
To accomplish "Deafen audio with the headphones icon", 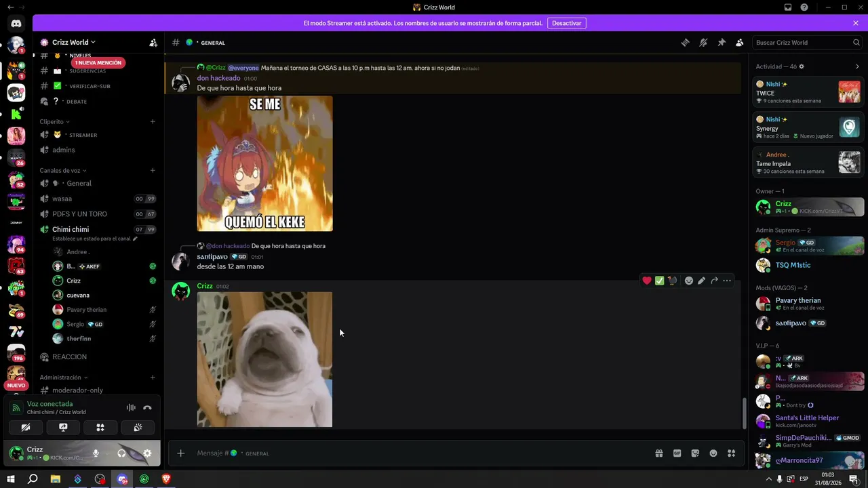I will point(121,453).
